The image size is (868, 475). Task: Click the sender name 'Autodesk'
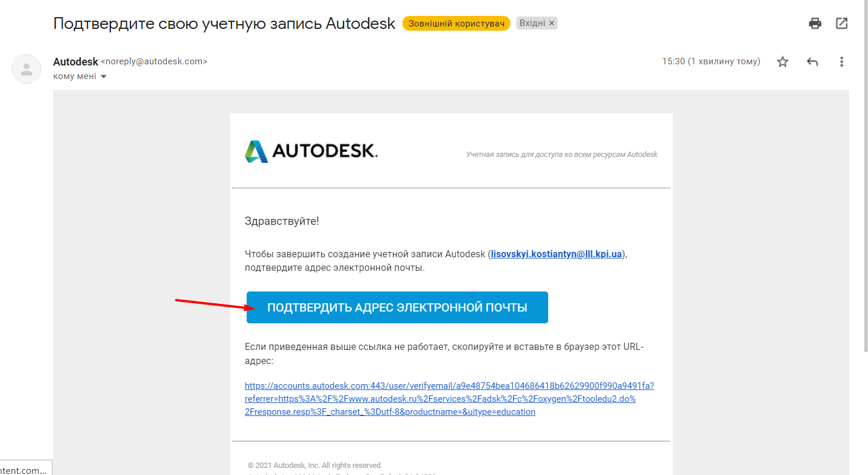pos(76,61)
